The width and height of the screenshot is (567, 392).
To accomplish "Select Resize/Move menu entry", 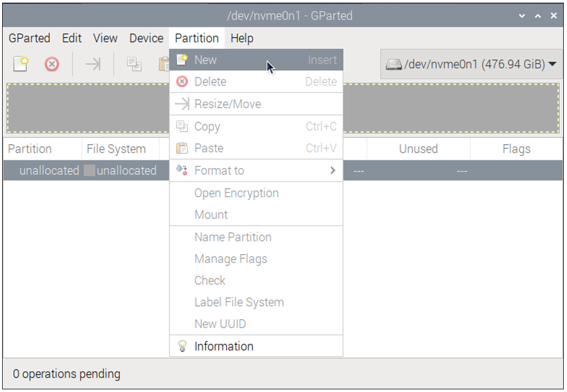I will pos(256,104).
